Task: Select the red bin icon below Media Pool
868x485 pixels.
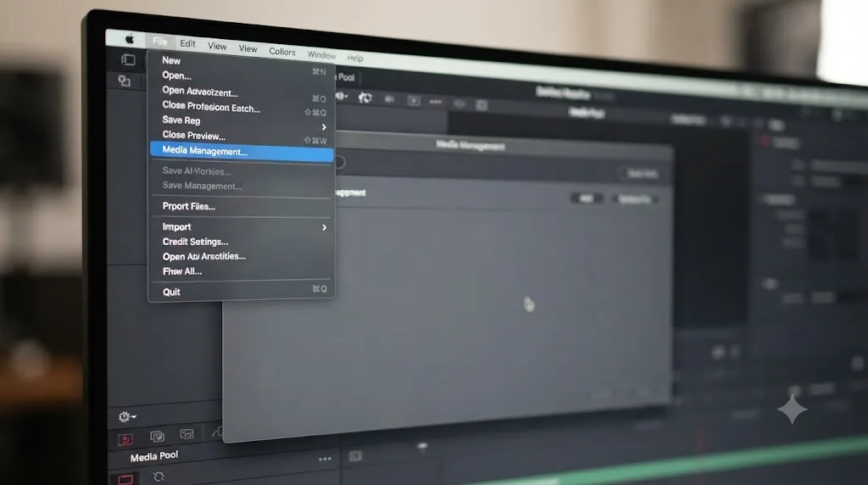Action: coord(125,479)
